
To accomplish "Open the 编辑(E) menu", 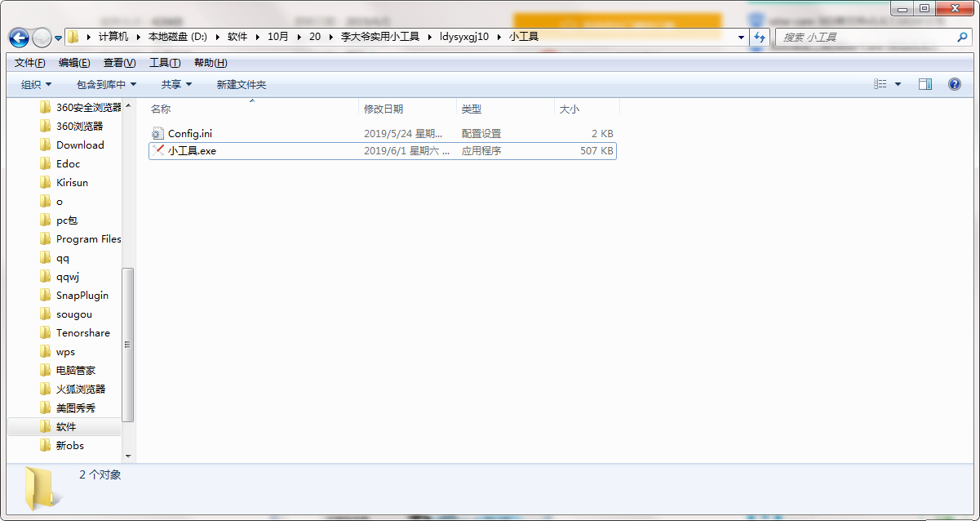I will pos(74,63).
